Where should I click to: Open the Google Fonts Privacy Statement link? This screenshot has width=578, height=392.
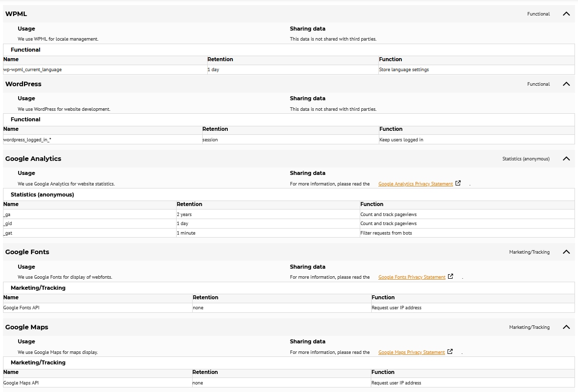(412, 277)
